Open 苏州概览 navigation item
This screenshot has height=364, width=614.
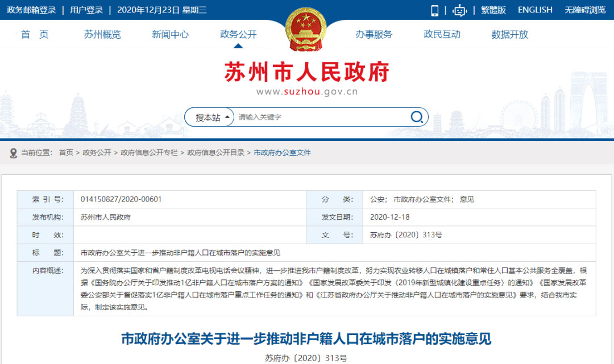[x=102, y=35]
